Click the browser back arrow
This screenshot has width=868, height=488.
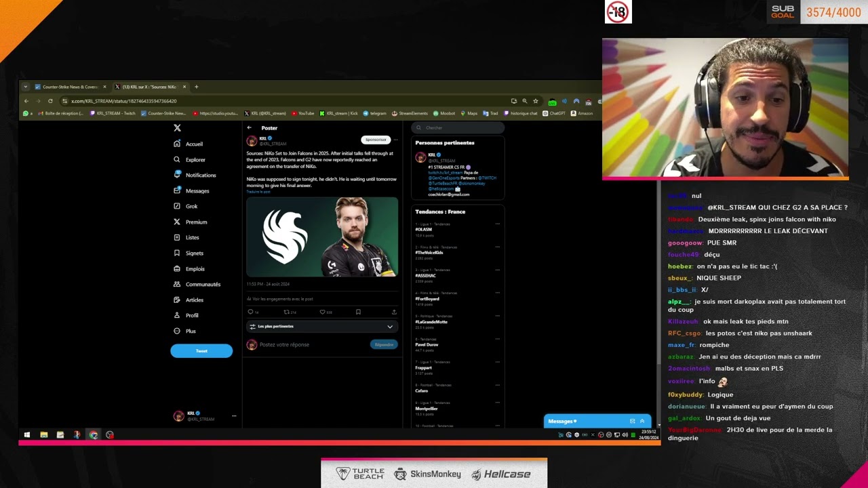click(26, 101)
